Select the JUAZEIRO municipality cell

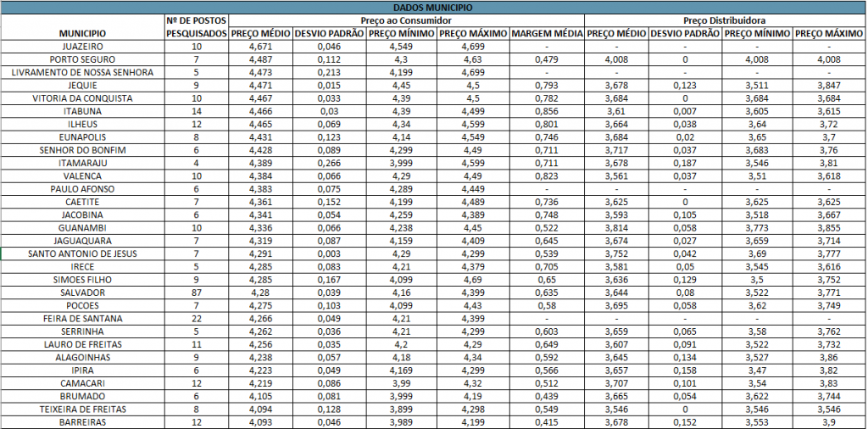[x=82, y=47]
